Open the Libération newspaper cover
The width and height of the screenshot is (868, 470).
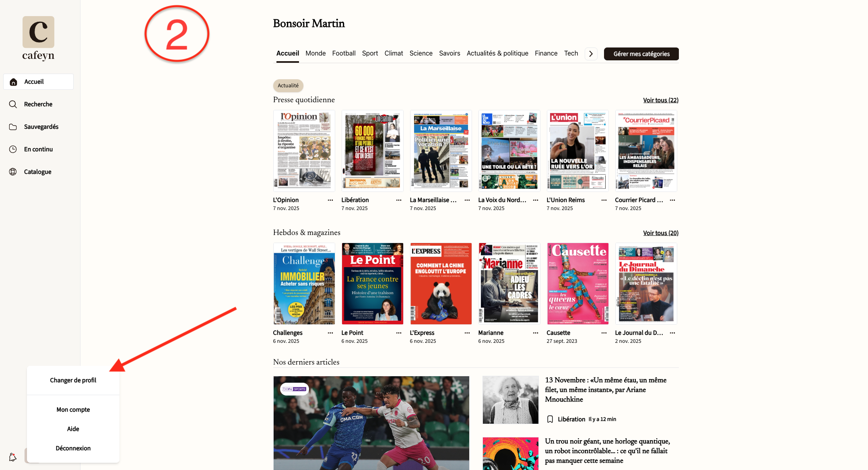pyautogui.click(x=372, y=151)
